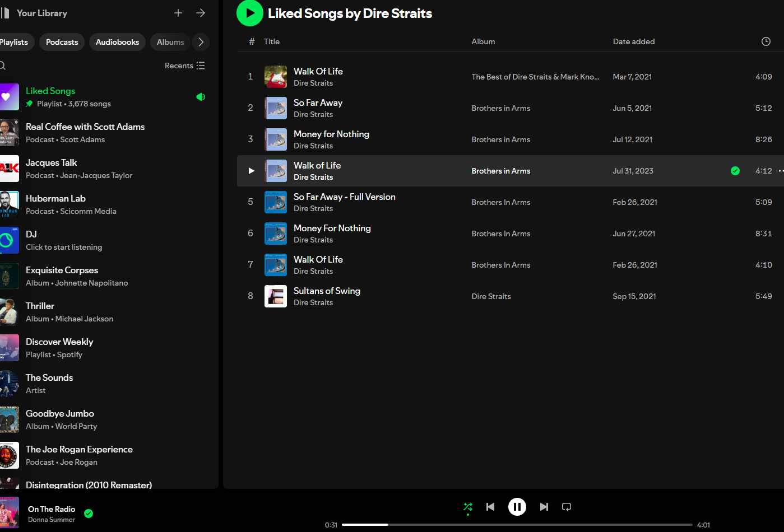Viewport: 784px width, 532px height.
Task: Show more filter chips with chevron
Action: tap(201, 42)
